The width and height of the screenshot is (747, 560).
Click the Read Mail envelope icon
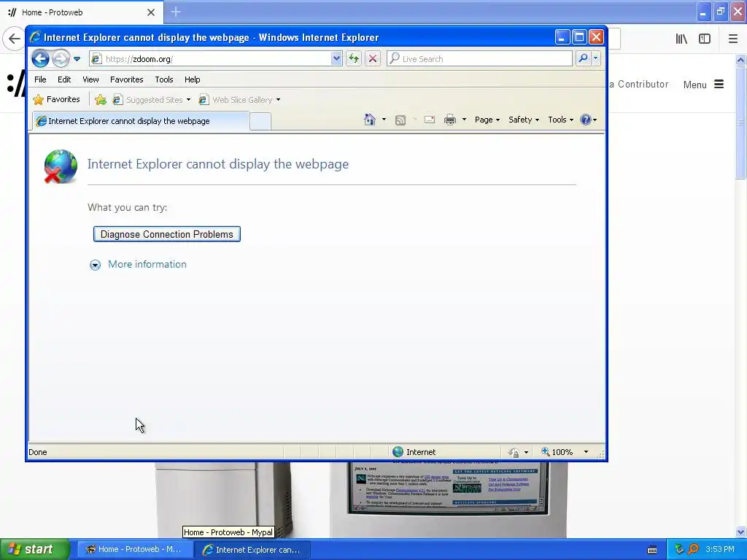(430, 120)
